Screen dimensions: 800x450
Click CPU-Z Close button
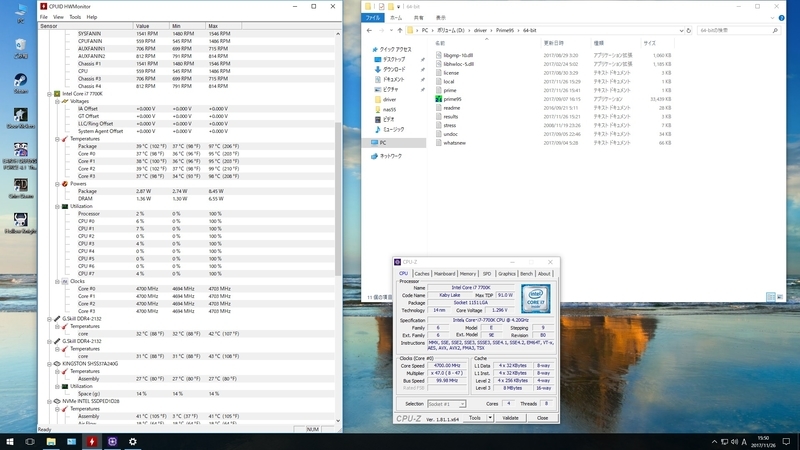[542, 418]
